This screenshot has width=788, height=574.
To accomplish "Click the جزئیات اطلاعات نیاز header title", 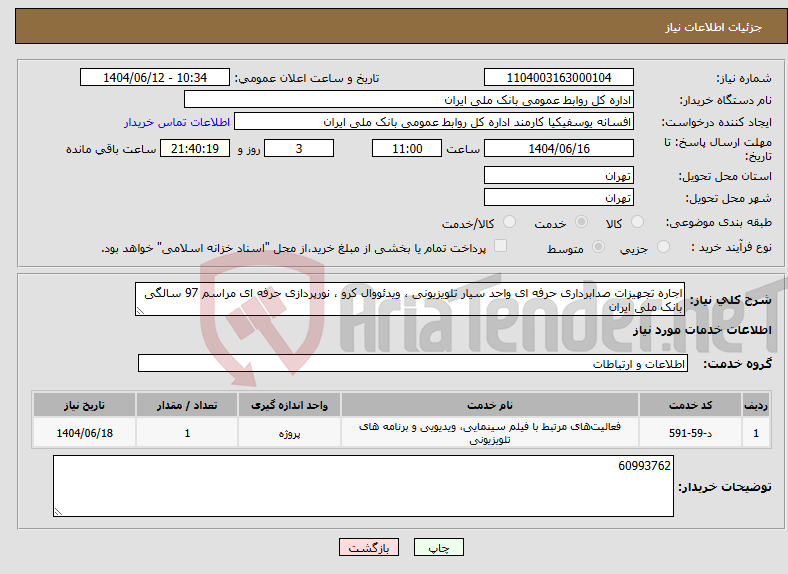I will pyautogui.click(x=714, y=27).
